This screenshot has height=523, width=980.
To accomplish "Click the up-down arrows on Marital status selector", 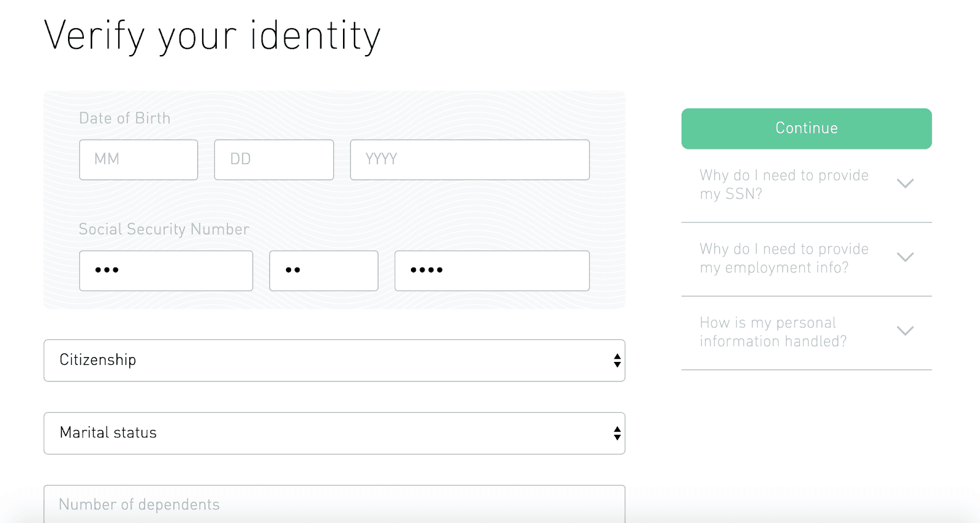I will click(617, 434).
